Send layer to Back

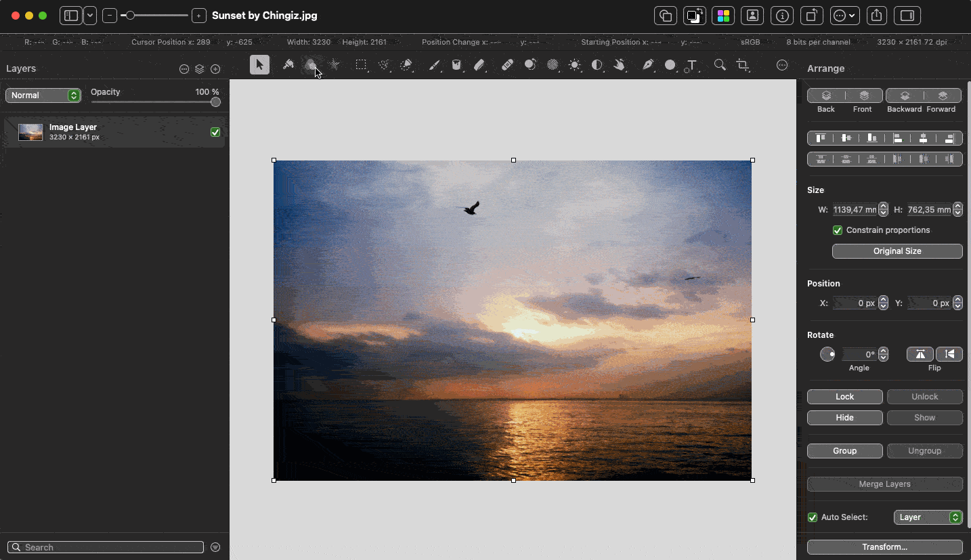click(826, 95)
